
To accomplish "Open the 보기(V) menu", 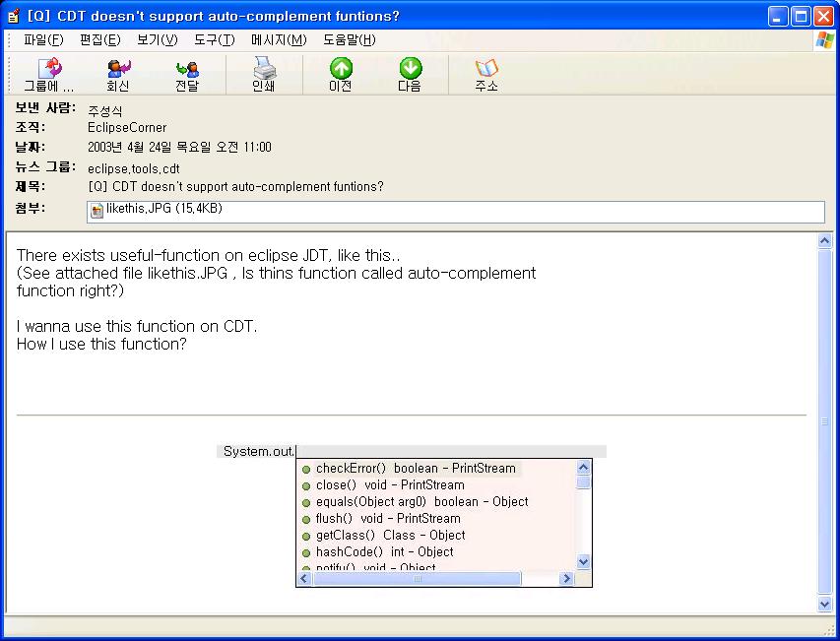I will (157, 40).
